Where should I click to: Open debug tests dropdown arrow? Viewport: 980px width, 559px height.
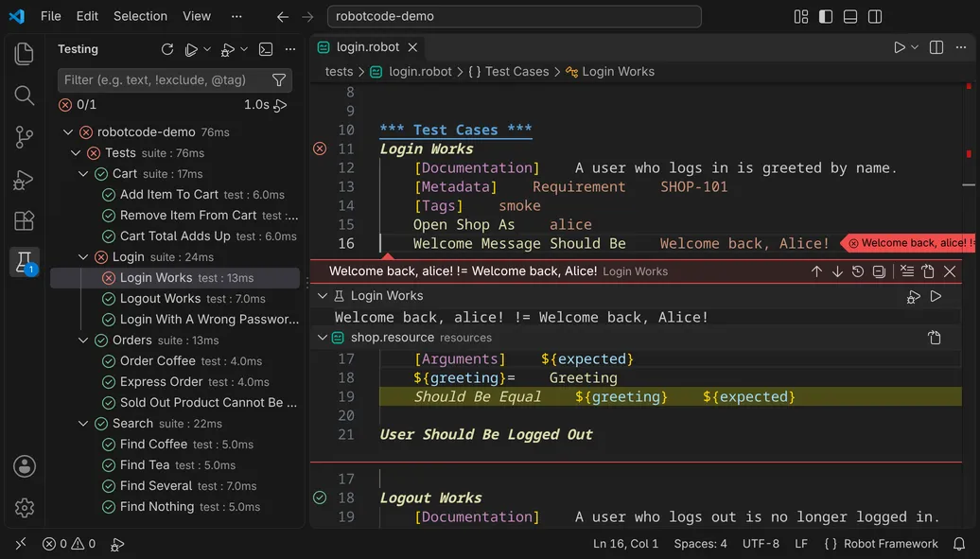pos(244,49)
